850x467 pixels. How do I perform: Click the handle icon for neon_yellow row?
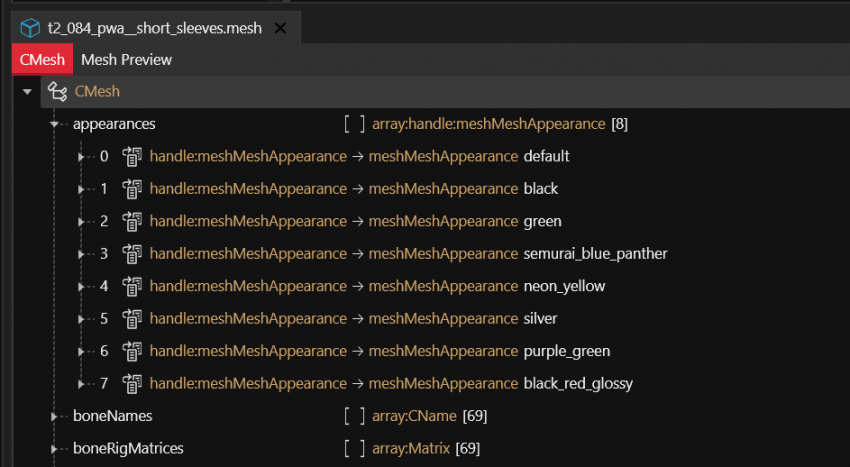pos(132,286)
